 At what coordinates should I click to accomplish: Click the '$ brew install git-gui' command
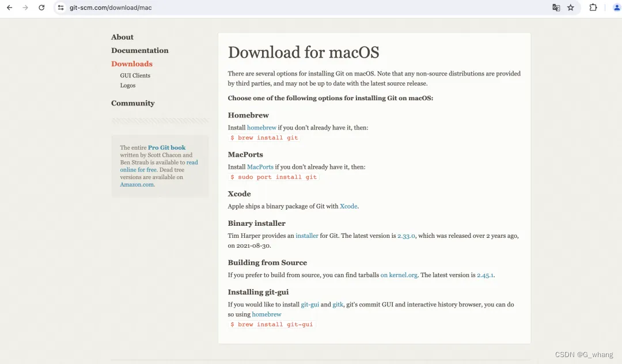click(272, 324)
